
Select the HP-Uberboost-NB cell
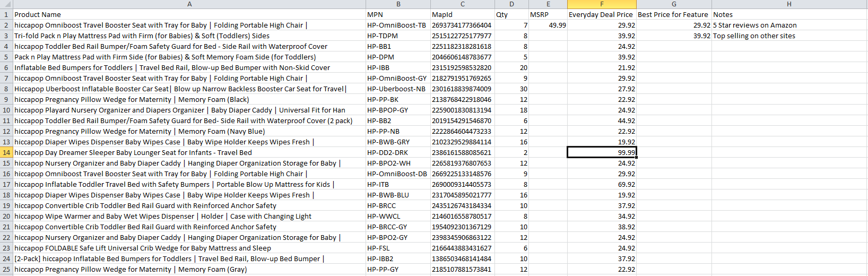coord(398,89)
